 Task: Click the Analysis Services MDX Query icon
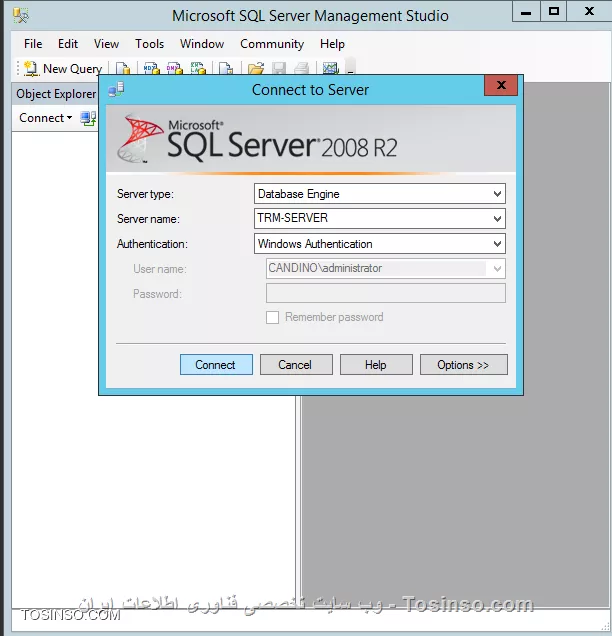(151, 69)
